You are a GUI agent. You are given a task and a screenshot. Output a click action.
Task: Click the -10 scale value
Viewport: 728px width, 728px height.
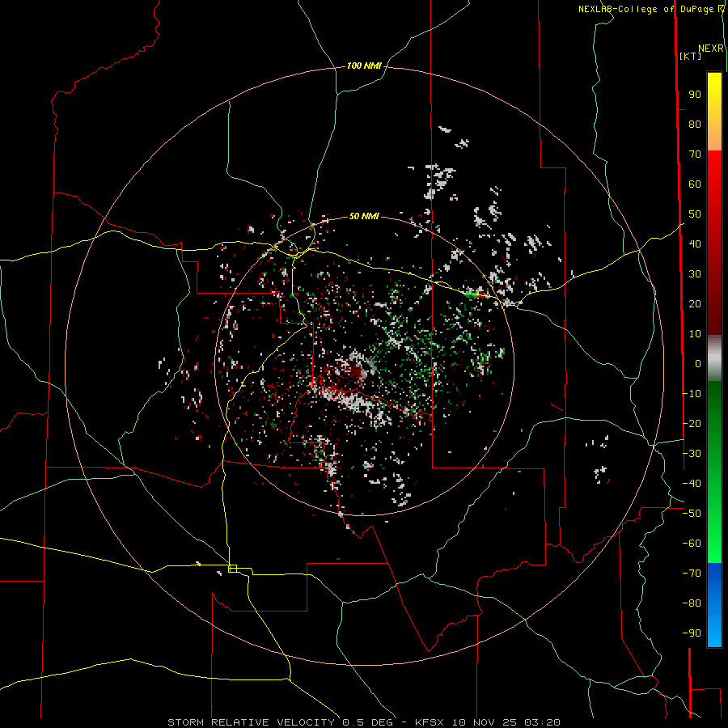pos(692,394)
